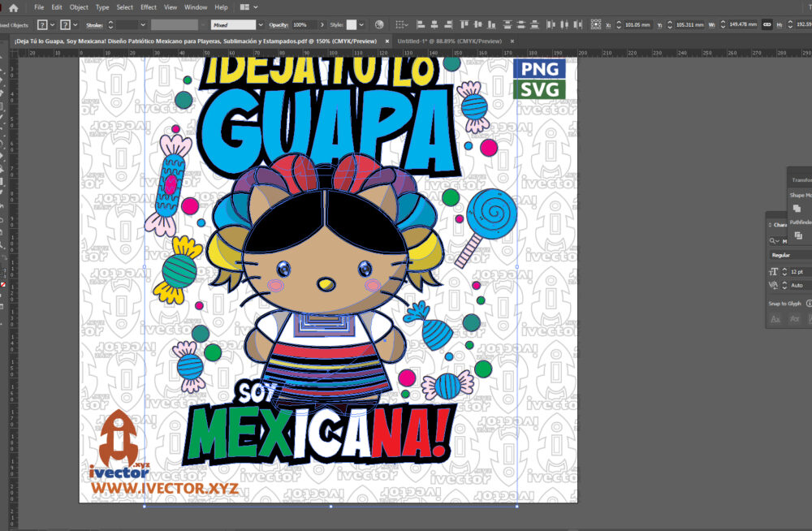This screenshot has height=531, width=812.
Task: Click the Divide pathfinder icon
Action: tap(798, 235)
